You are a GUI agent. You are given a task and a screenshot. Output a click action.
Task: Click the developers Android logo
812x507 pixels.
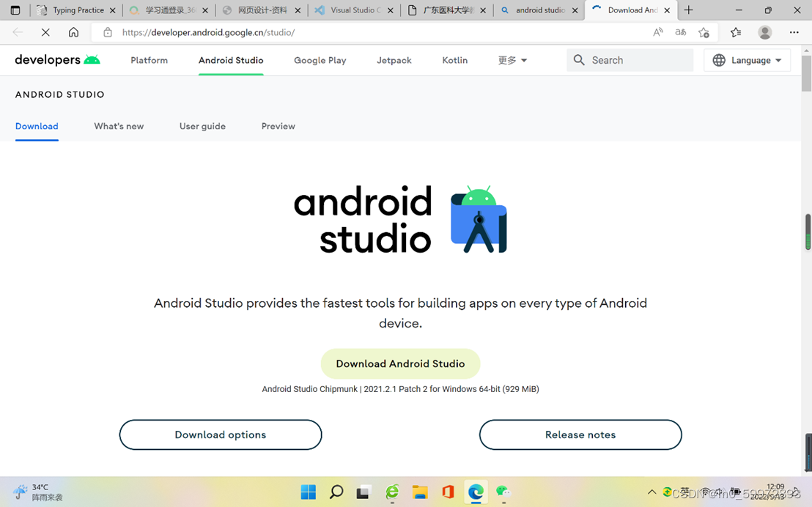pos(57,59)
